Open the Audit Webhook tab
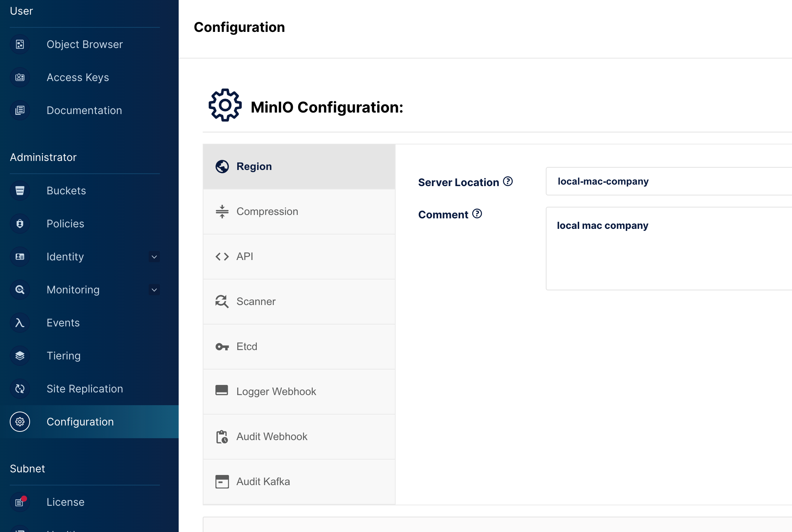 tap(299, 437)
